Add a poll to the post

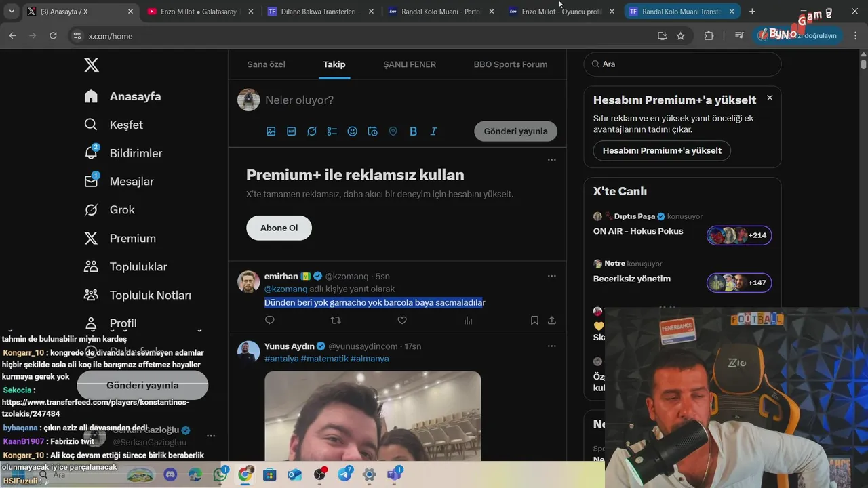coord(332,131)
